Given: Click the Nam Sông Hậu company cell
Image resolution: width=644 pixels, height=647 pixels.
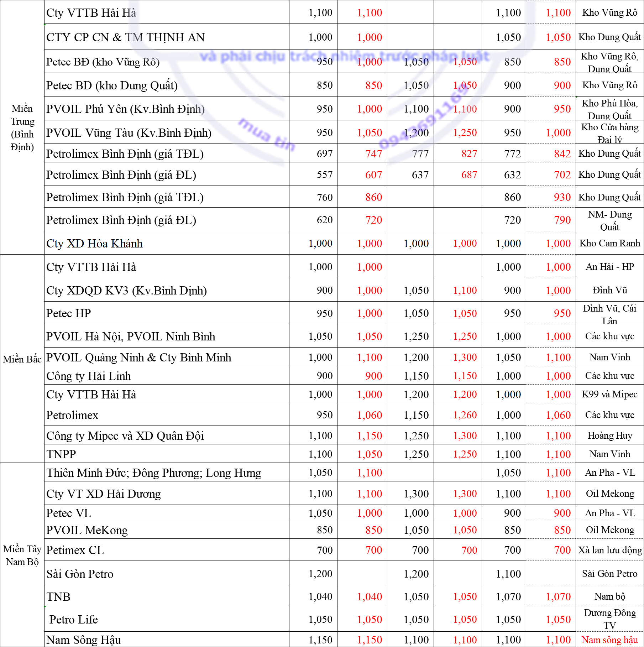Looking at the screenshot, I should click(x=167, y=640).
